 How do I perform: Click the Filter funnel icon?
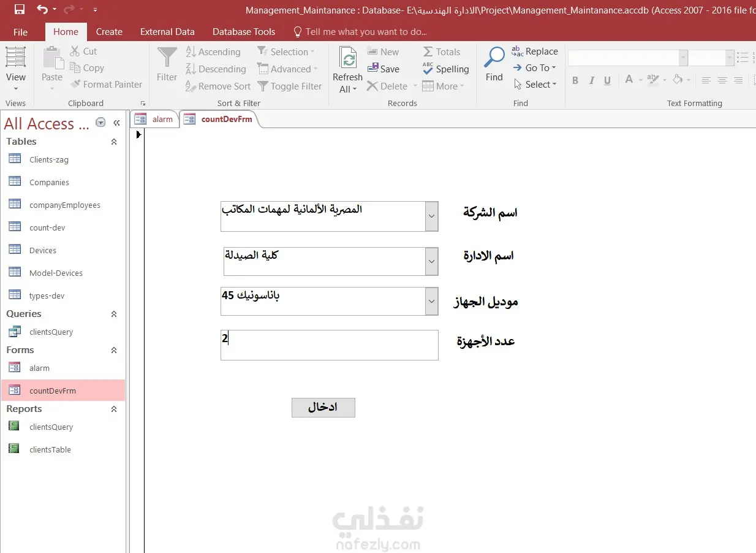pos(167,58)
